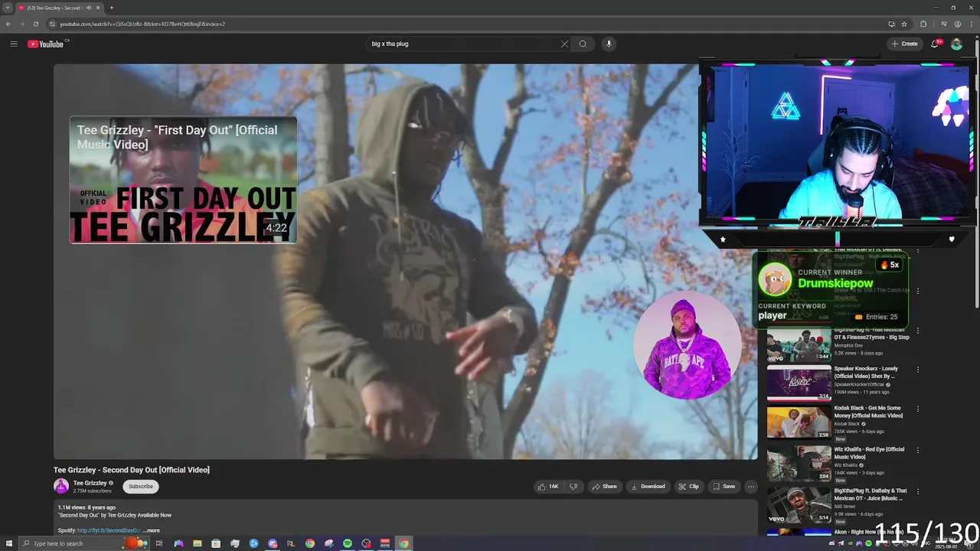Like the video with thumbs-up 16K
This screenshot has width=980, height=551.
[548, 487]
